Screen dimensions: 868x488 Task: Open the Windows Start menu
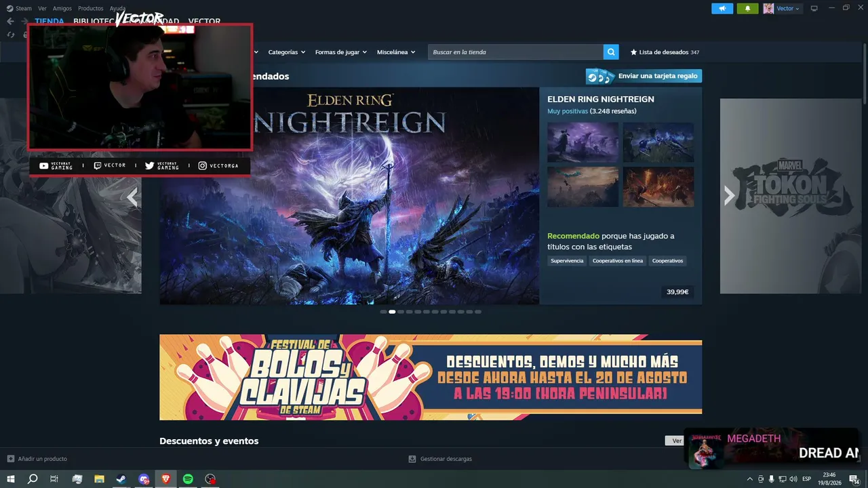pos(11,479)
